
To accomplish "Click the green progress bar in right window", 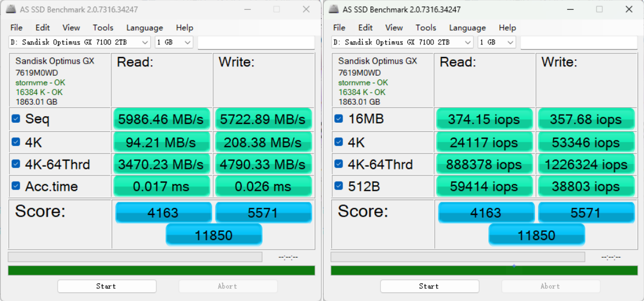I will [x=484, y=270].
